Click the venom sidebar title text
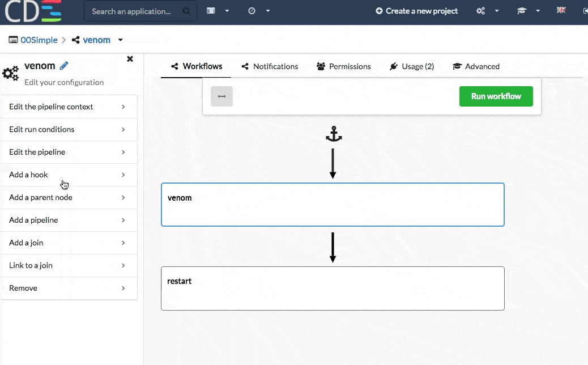Image resolution: width=588 pixels, height=365 pixels. 40,66
